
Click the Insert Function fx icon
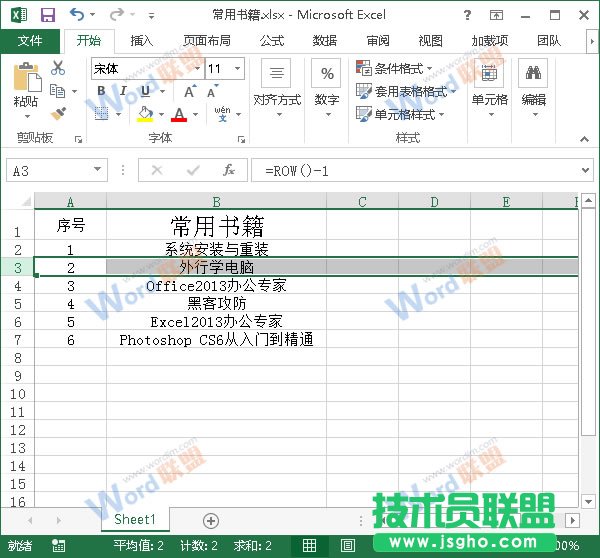(229, 170)
